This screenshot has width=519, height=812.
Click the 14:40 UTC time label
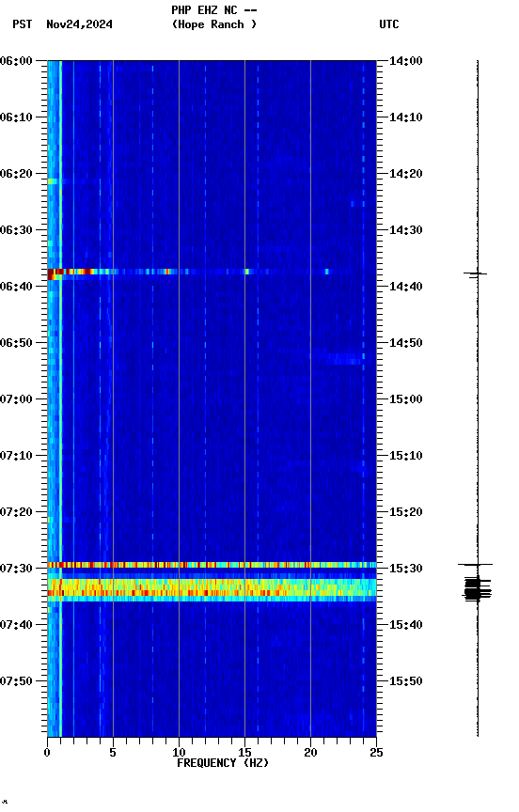pos(406,287)
